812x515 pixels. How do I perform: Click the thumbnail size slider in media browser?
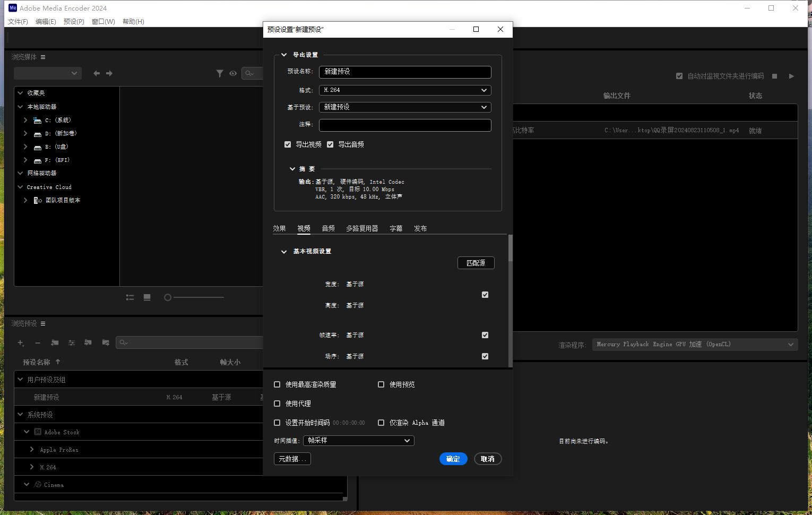[196, 297]
